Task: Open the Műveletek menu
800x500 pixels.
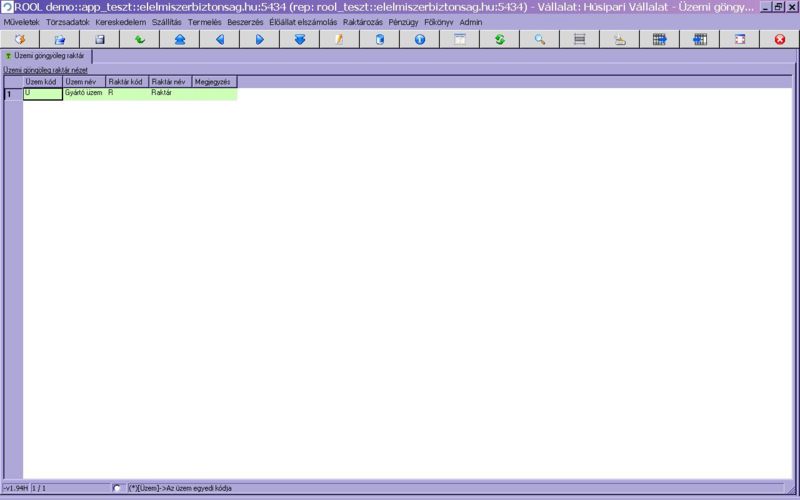Action: pos(22,22)
